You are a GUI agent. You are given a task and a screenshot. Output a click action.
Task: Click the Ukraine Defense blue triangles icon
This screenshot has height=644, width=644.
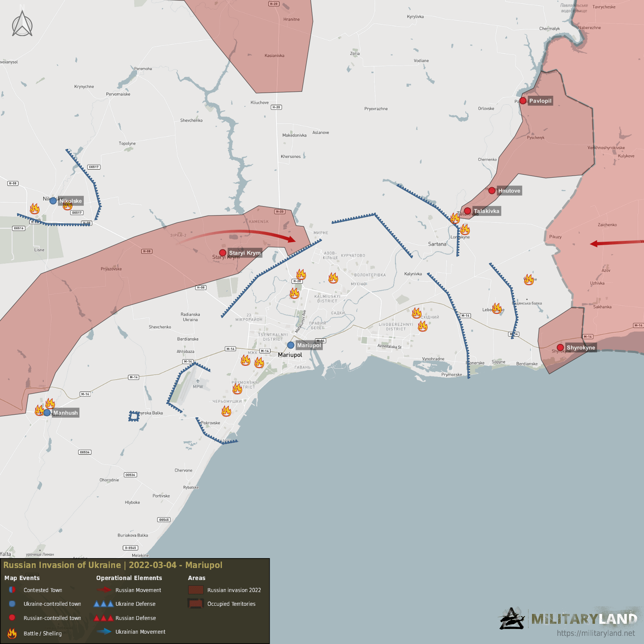103,604
